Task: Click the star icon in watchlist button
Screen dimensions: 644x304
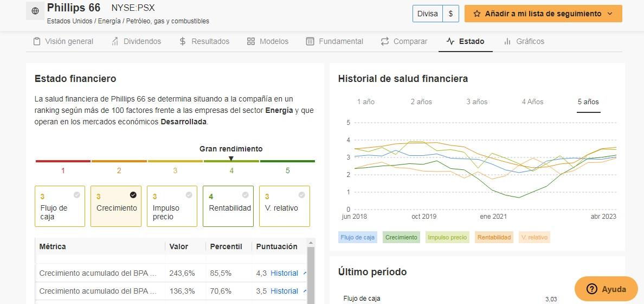Action: pyautogui.click(x=477, y=14)
